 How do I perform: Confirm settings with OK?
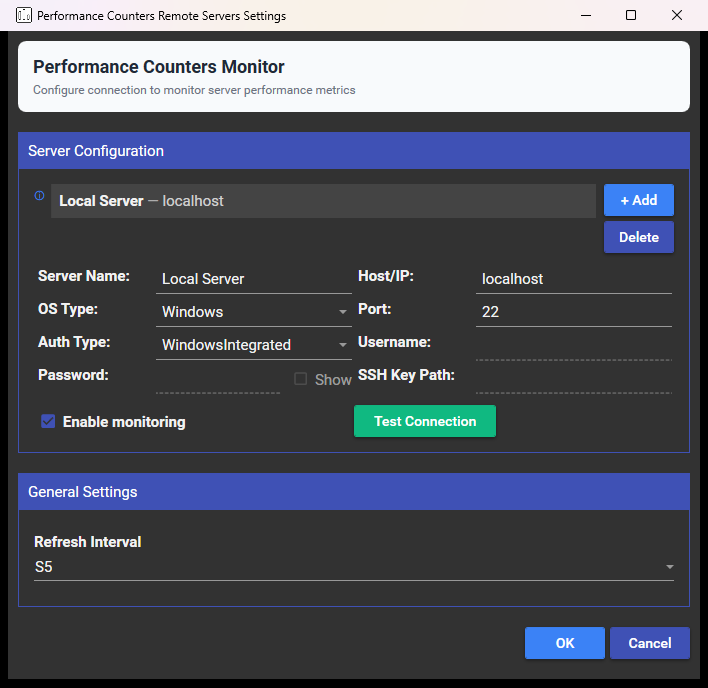click(x=565, y=643)
